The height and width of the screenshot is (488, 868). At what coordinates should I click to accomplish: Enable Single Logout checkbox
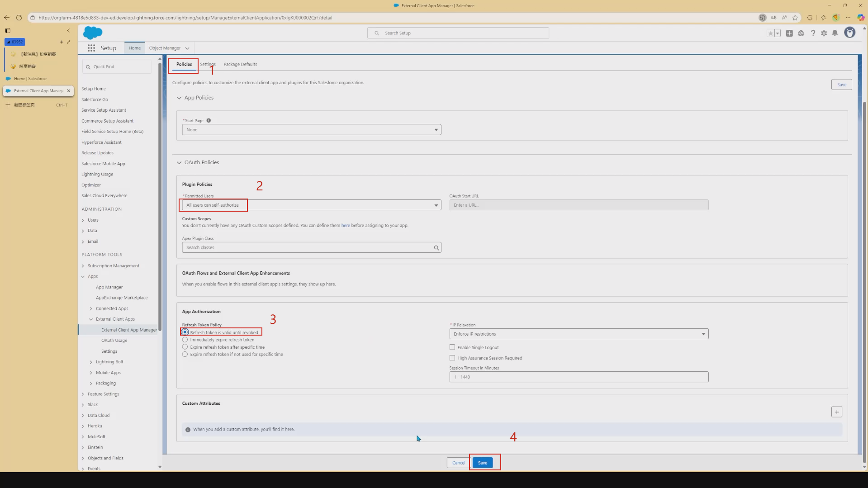pos(452,347)
